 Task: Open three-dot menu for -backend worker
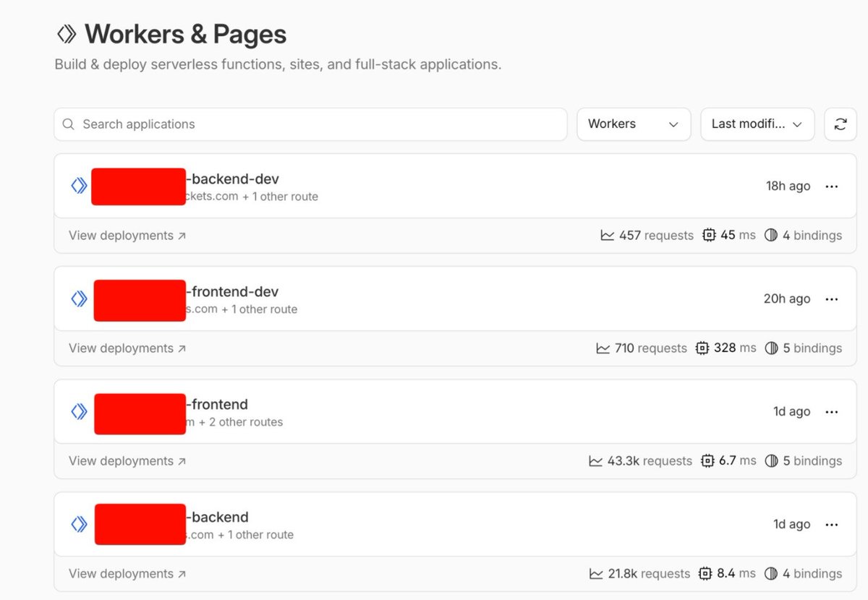tap(832, 525)
